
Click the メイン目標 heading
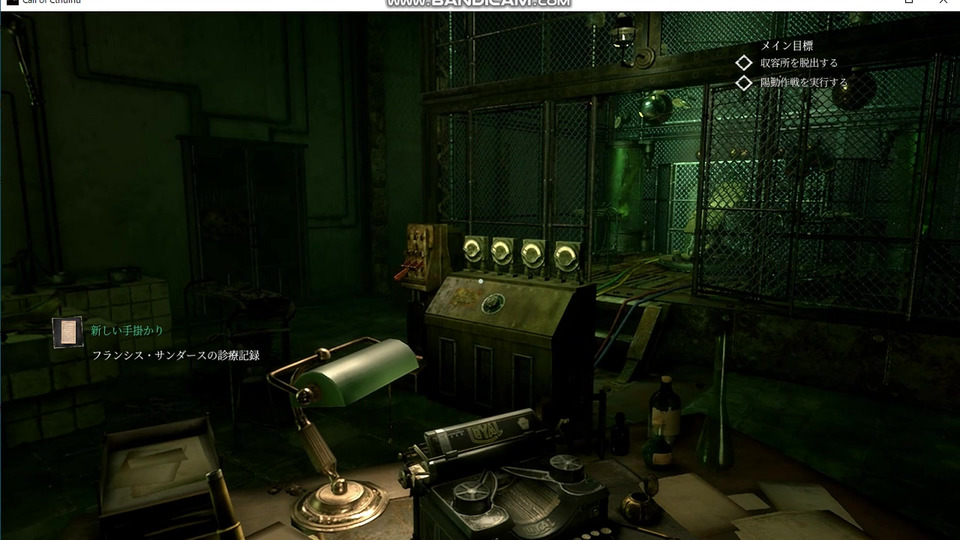click(x=787, y=45)
